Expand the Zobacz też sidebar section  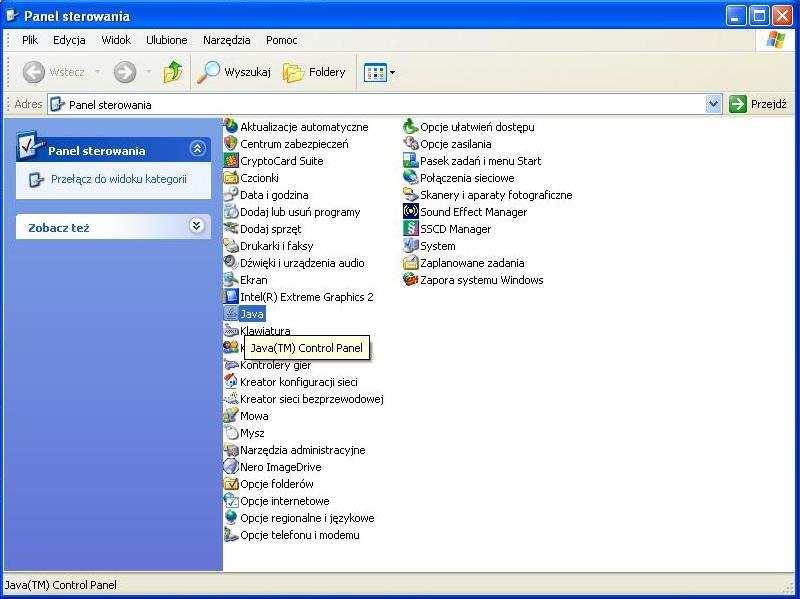point(197,226)
